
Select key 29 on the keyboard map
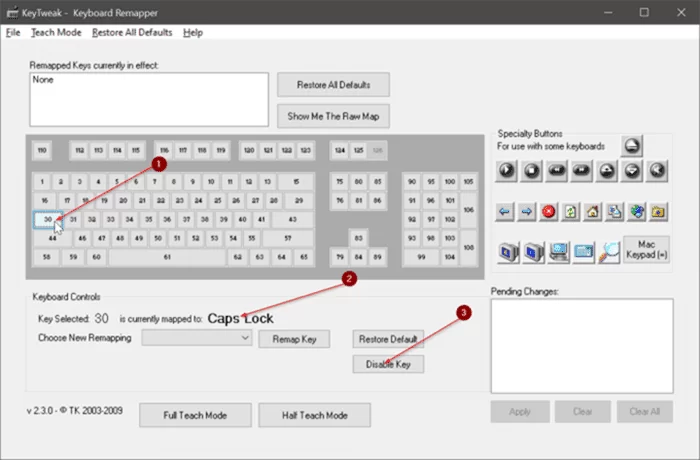pos(299,201)
